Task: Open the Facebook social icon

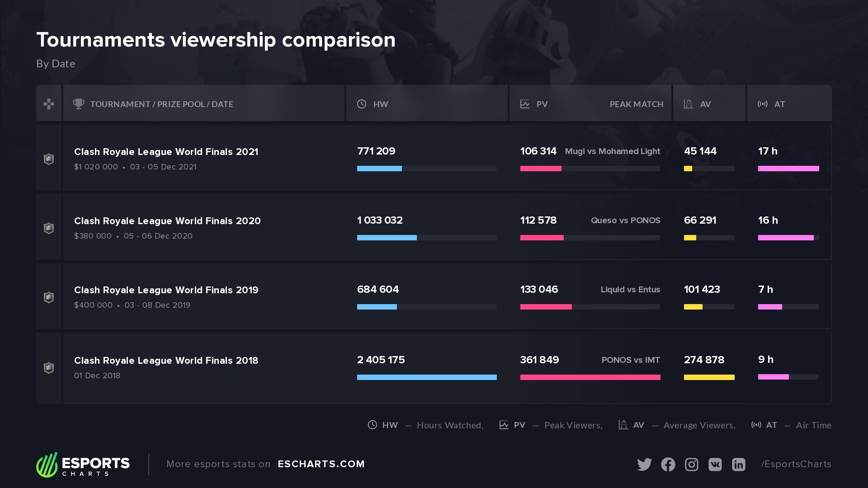Action: 668,465
